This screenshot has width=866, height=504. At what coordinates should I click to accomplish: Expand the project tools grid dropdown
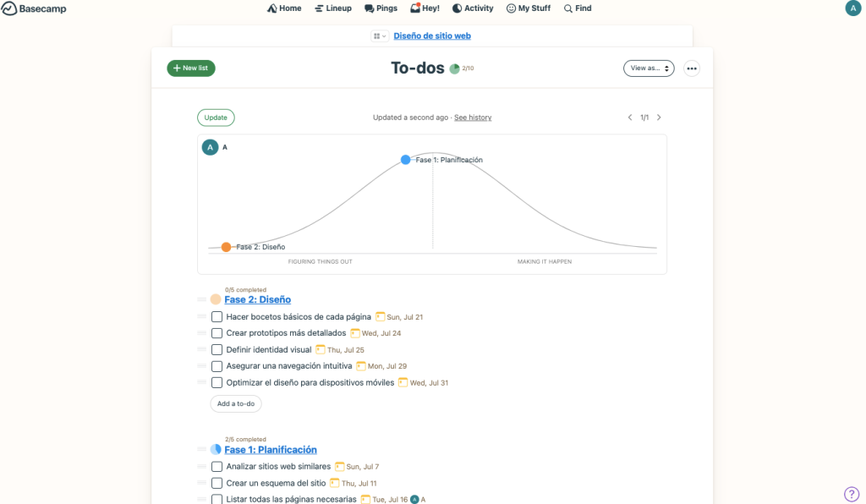(x=380, y=36)
